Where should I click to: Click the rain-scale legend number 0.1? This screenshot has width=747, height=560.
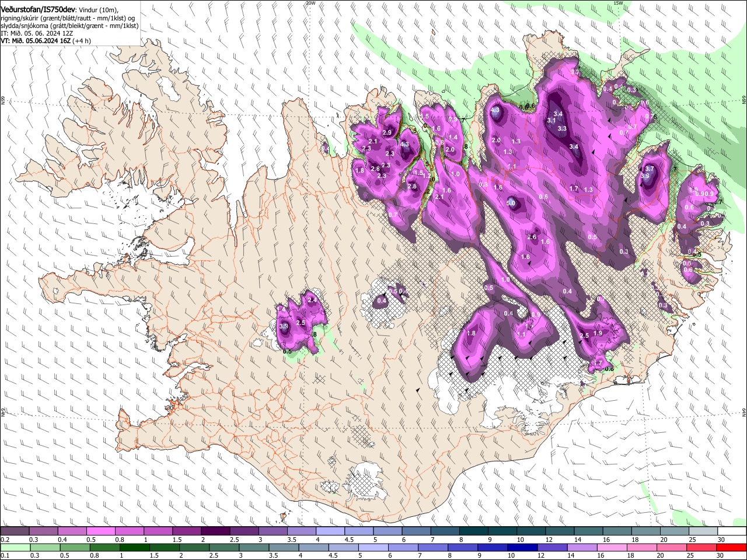pos(4,555)
